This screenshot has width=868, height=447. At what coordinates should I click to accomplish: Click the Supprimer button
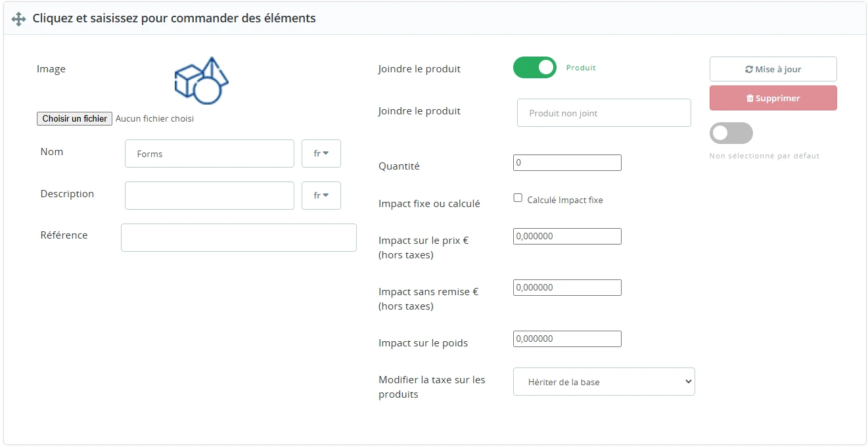pos(773,97)
